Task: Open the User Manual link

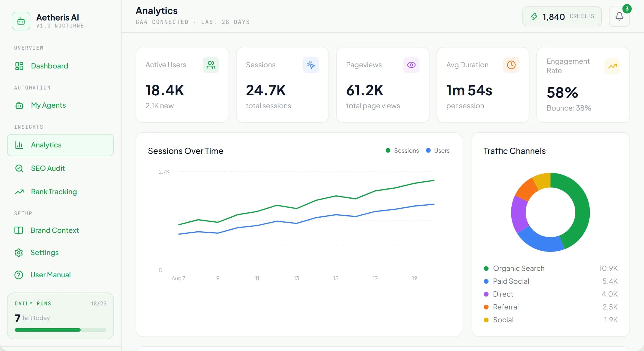Action: pos(60,275)
